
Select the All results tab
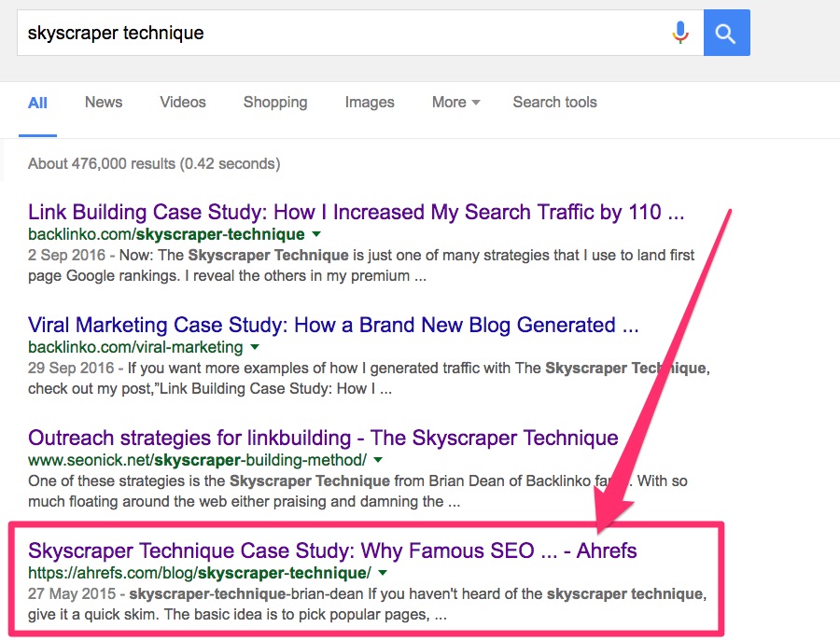coord(37,103)
